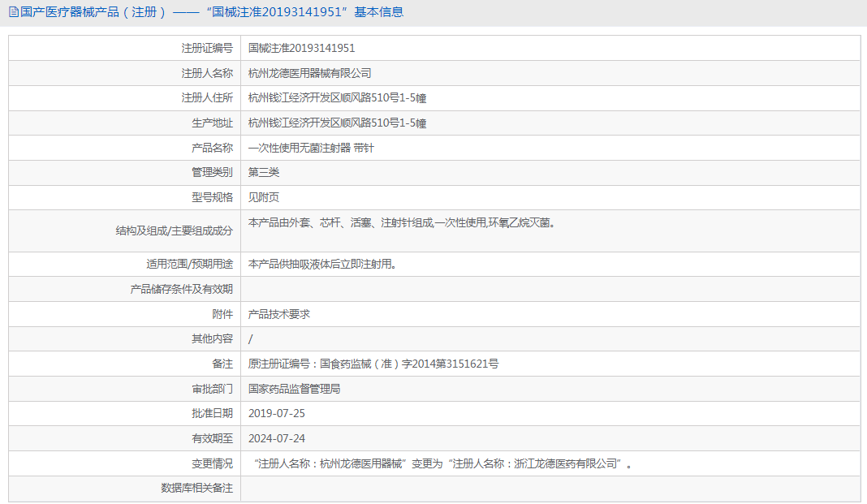Click the empty 产品储存条件及有效期 cell
The width and height of the screenshot is (867, 504).
[x=550, y=289]
